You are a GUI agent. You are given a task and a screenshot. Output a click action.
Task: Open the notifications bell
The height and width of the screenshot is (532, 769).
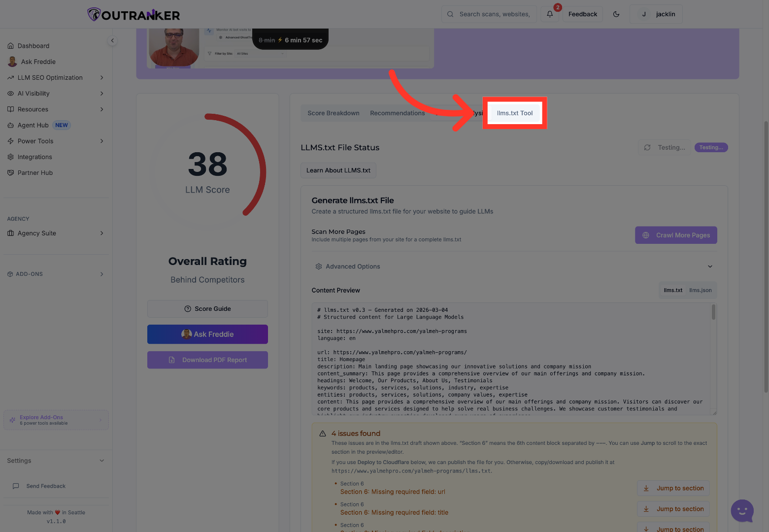coord(550,14)
